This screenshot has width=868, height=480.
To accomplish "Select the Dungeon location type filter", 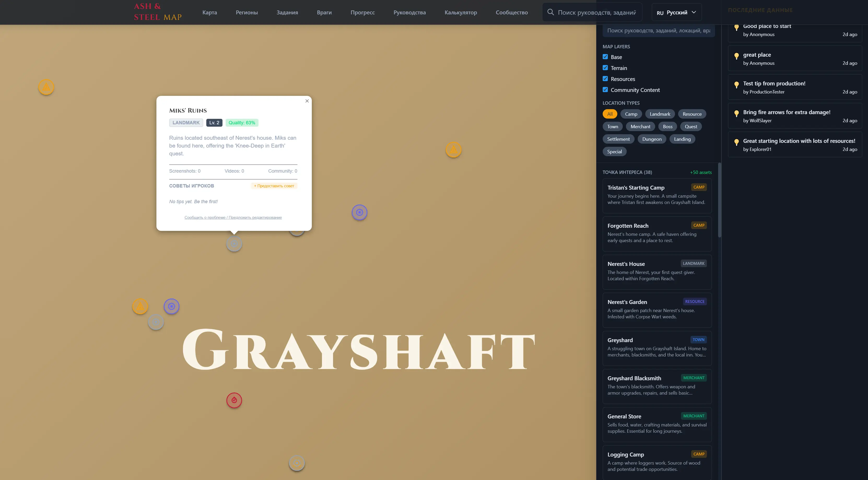I will [652, 139].
